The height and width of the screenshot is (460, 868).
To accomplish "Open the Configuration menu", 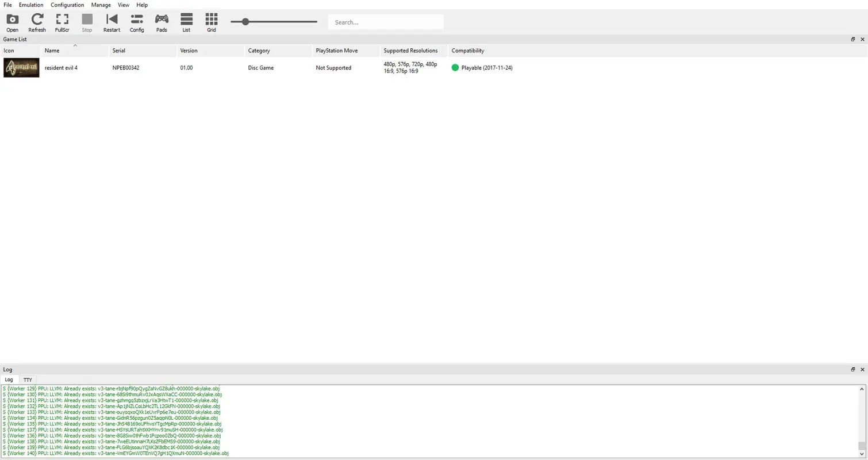I will (67, 5).
